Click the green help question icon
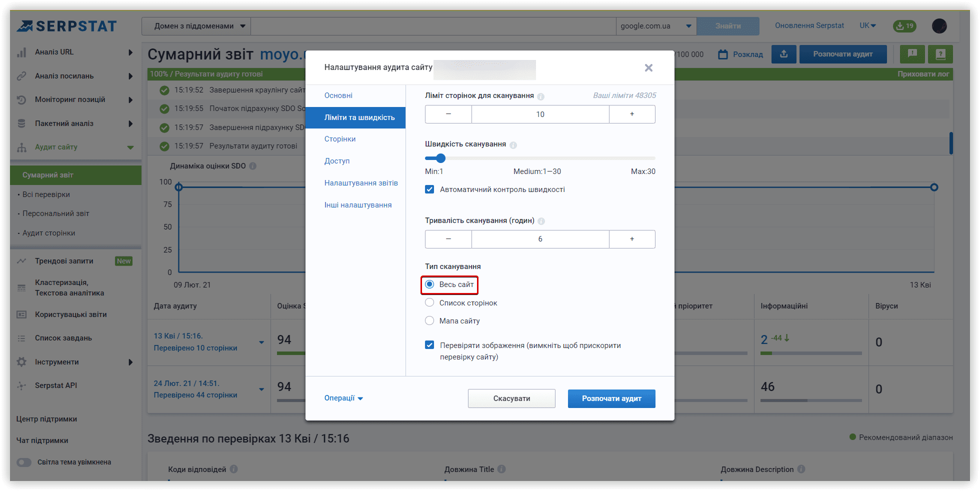Screen dimensions: 980x491 pyautogui.click(x=940, y=54)
